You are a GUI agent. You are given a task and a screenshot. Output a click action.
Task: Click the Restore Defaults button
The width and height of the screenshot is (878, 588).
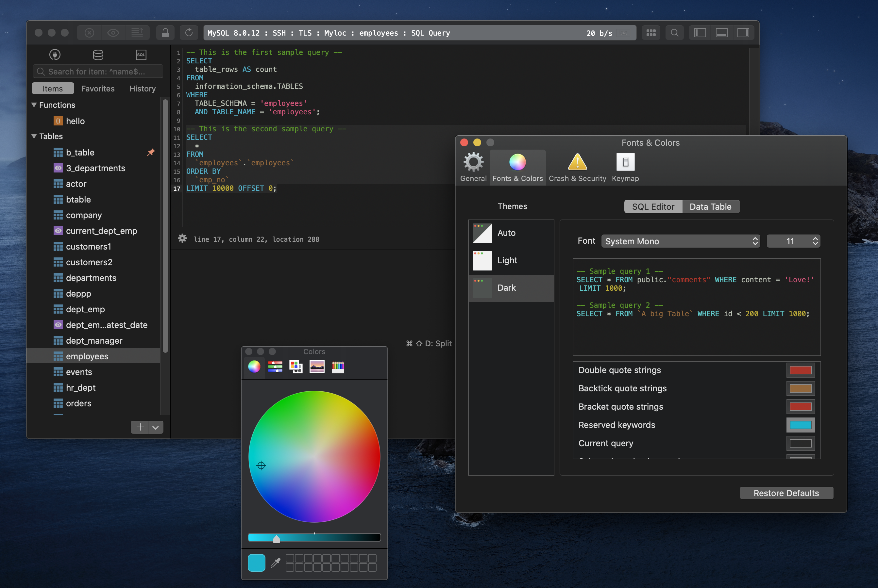787,492
